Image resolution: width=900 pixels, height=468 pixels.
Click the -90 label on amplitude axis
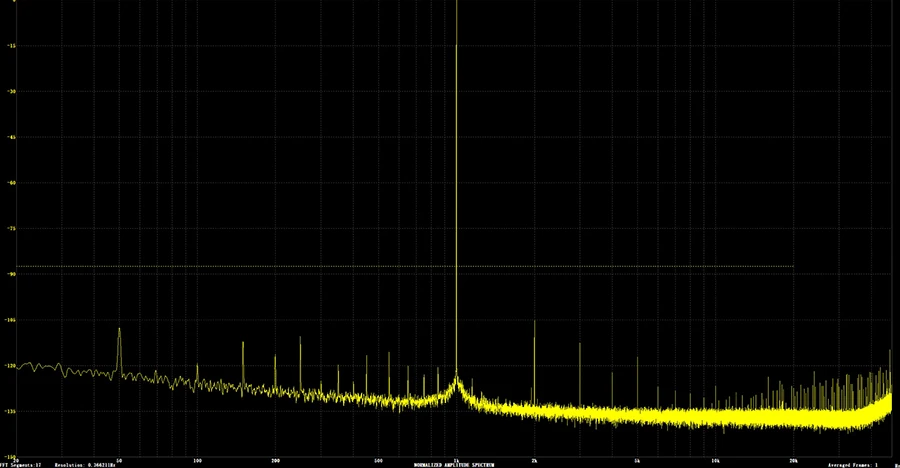click(11, 274)
